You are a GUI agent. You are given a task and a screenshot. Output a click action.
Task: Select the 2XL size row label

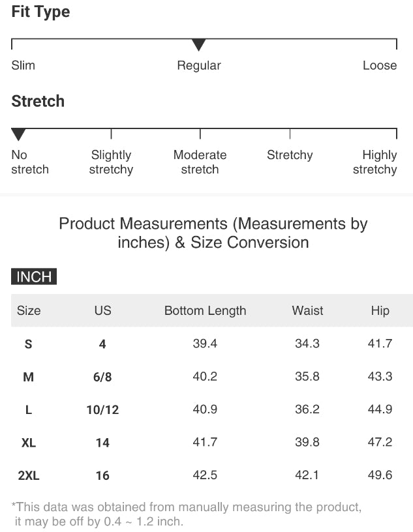pos(29,475)
